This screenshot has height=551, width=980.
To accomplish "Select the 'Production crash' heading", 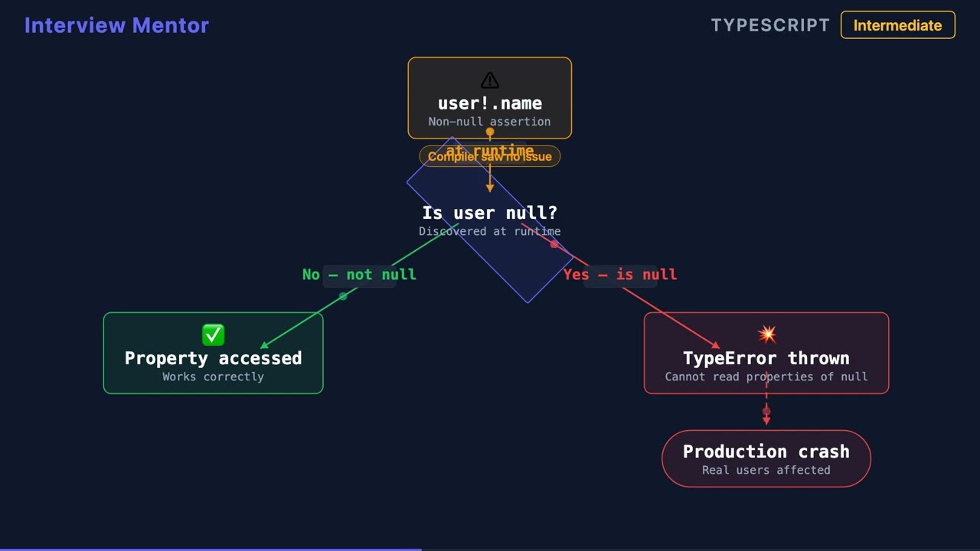I will click(766, 452).
